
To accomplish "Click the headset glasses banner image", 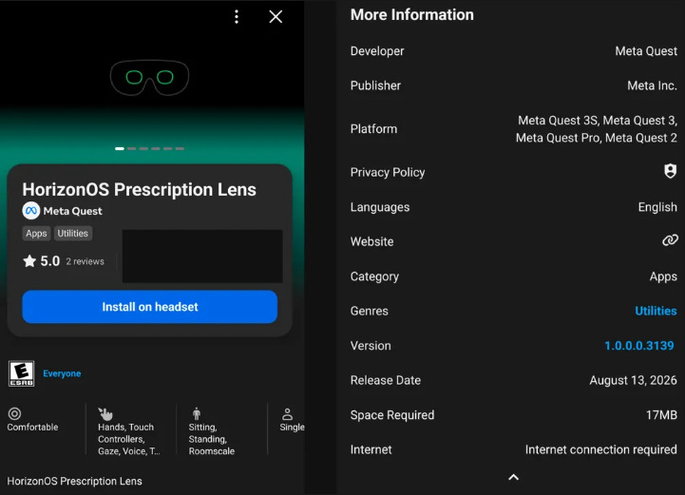I will pyautogui.click(x=149, y=78).
